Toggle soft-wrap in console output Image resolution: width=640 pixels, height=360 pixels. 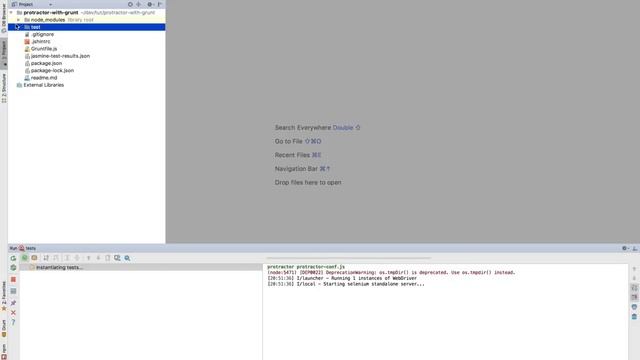[x=634, y=288]
